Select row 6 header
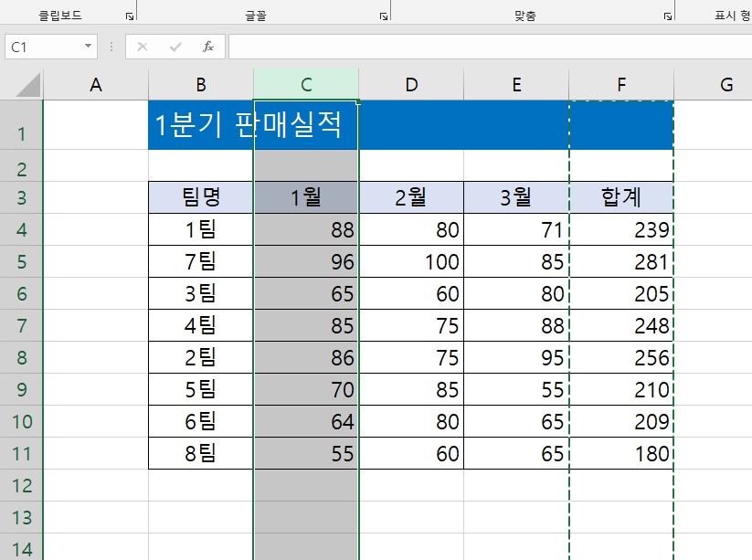The height and width of the screenshot is (560, 752). point(22,293)
